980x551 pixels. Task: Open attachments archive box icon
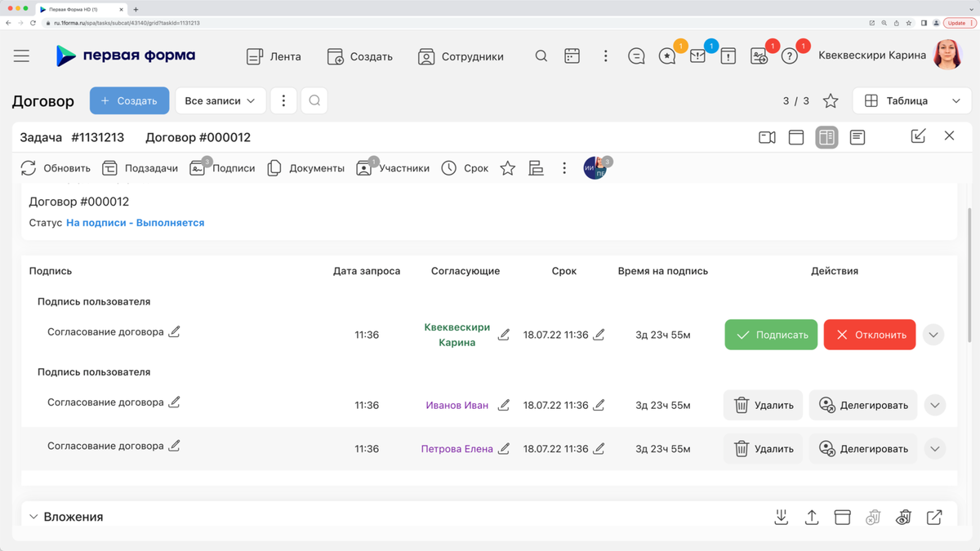pyautogui.click(x=842, y=517)
